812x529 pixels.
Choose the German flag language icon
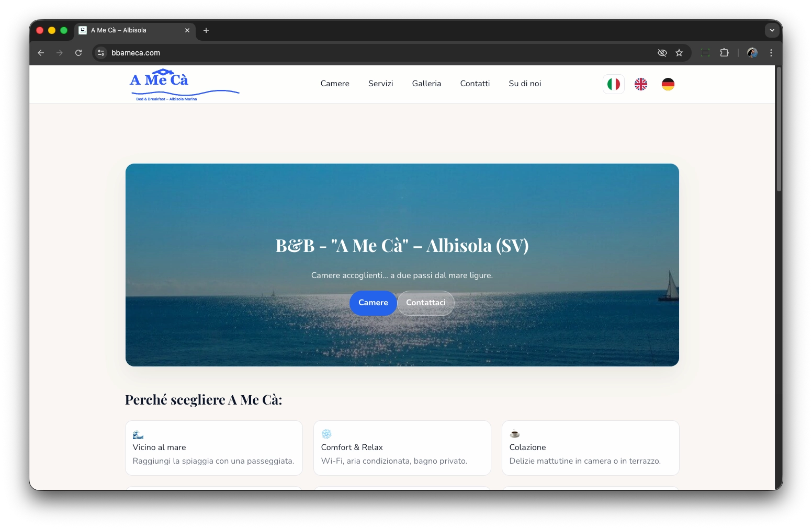pos(668,84)
